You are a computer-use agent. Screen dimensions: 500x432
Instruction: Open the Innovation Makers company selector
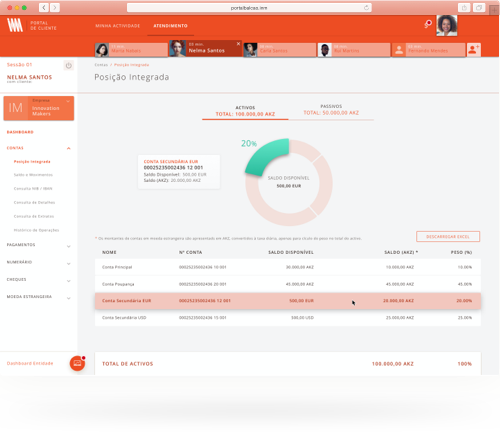click(39, 108)
